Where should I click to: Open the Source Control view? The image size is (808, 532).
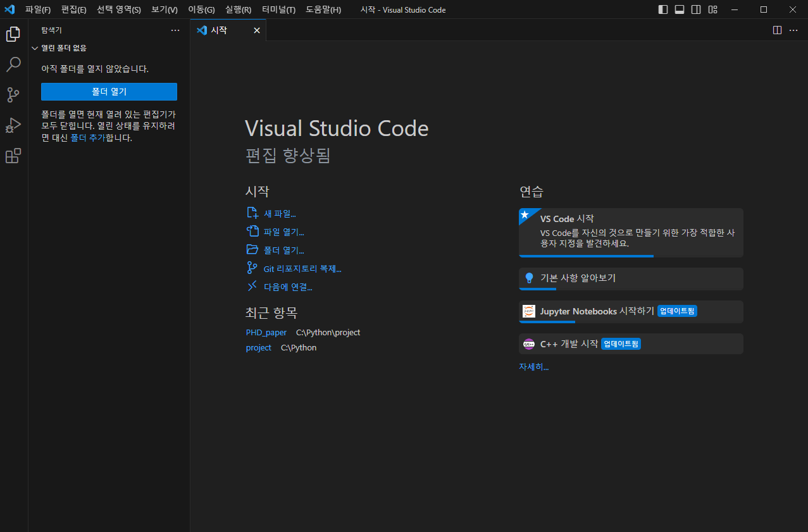pos(13,95)
